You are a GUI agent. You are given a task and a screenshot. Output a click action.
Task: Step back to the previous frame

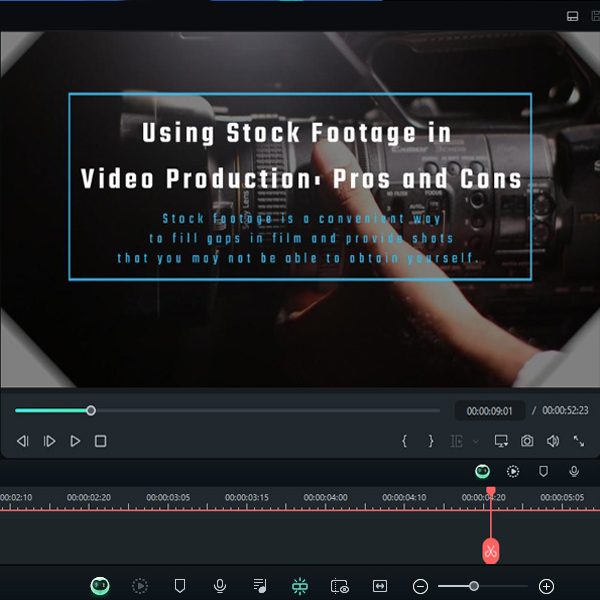(x=23, y=441)
